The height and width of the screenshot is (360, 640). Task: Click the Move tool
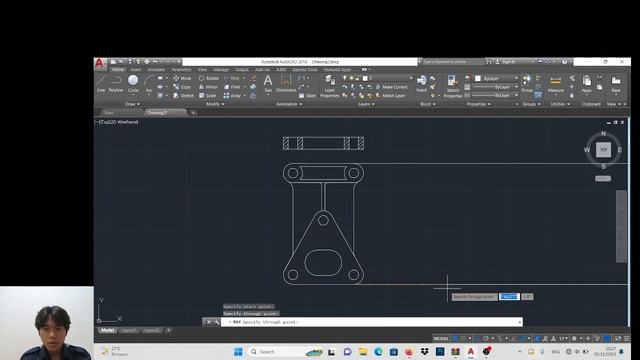point(182,78)
